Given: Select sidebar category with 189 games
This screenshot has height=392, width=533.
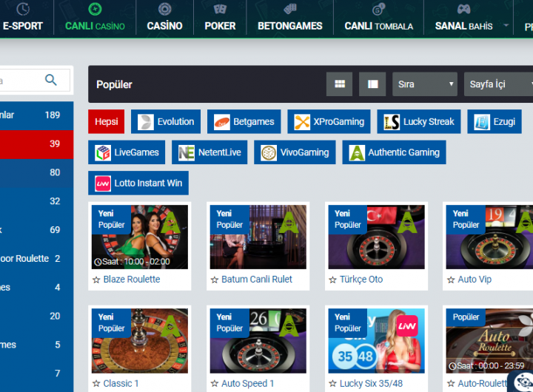Looking at the screenshot, I should (x=37, y=115).
